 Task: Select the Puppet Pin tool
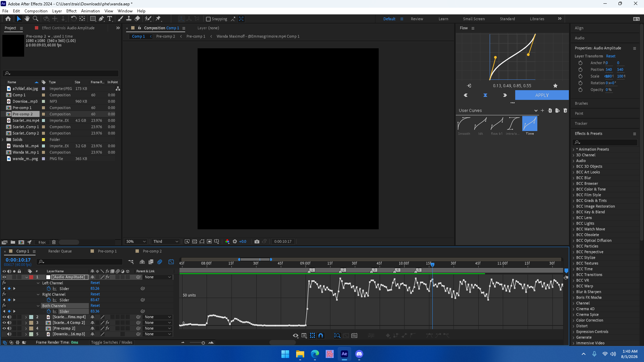tap(158, 19)
